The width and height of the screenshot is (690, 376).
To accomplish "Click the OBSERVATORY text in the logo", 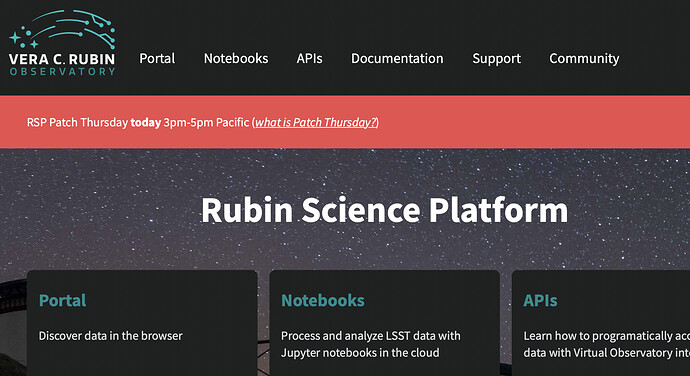I will (62, 71).
